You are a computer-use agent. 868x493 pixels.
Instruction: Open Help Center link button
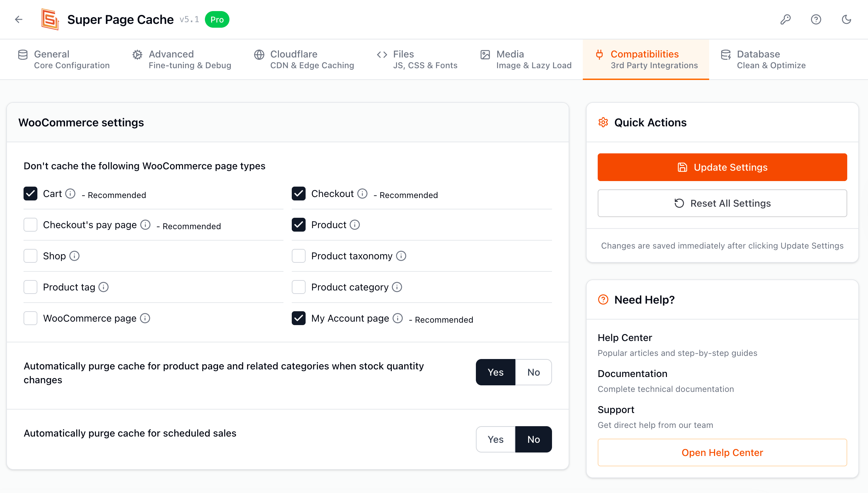722,452
